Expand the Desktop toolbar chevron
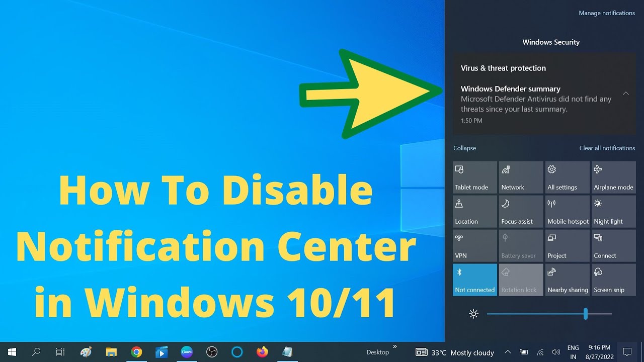This screenshot has height=362, width=644. 395,346
